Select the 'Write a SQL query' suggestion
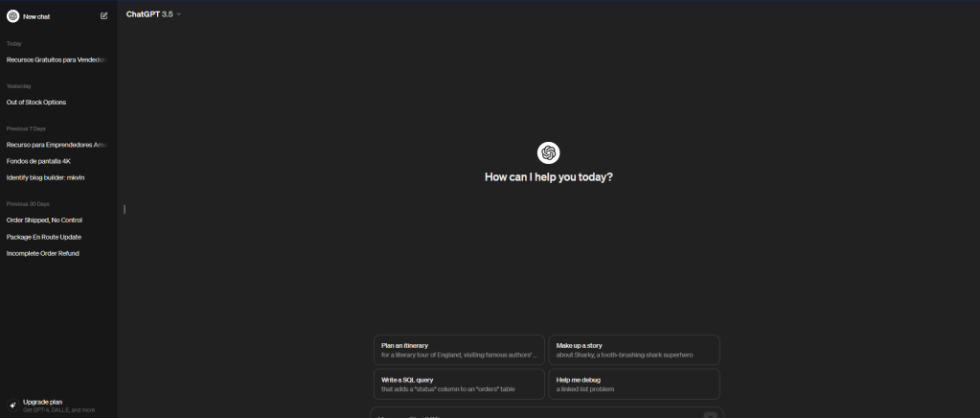 (x=458, y=384)
